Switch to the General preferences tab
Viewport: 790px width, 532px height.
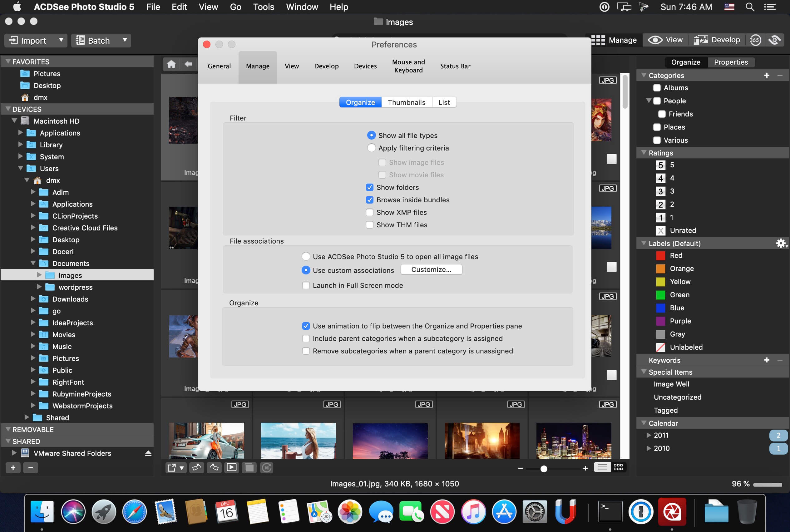click(219, 66)
